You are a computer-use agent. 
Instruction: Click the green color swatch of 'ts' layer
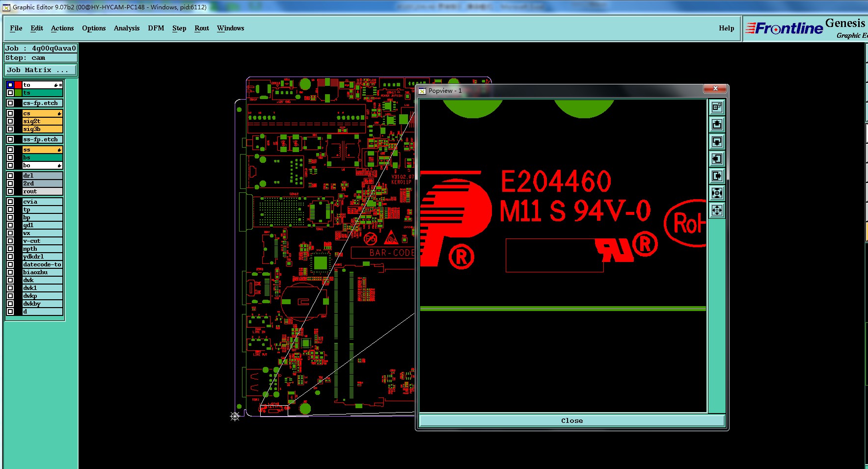18,93
